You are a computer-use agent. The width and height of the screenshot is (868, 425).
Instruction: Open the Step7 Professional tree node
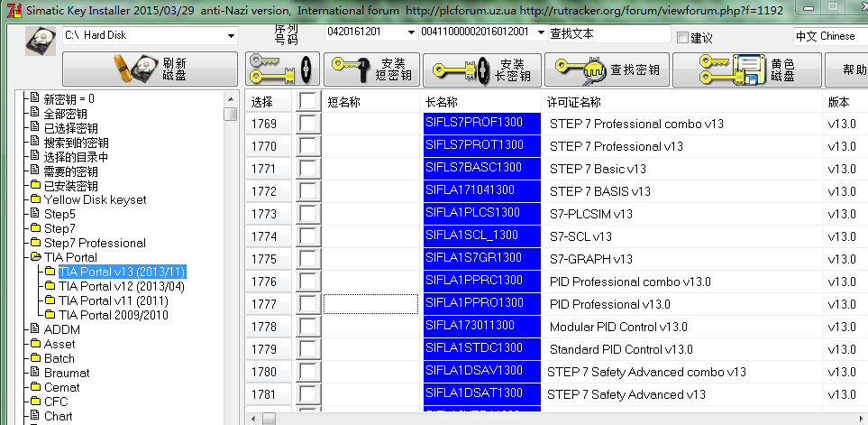click(x=95, y=243)
